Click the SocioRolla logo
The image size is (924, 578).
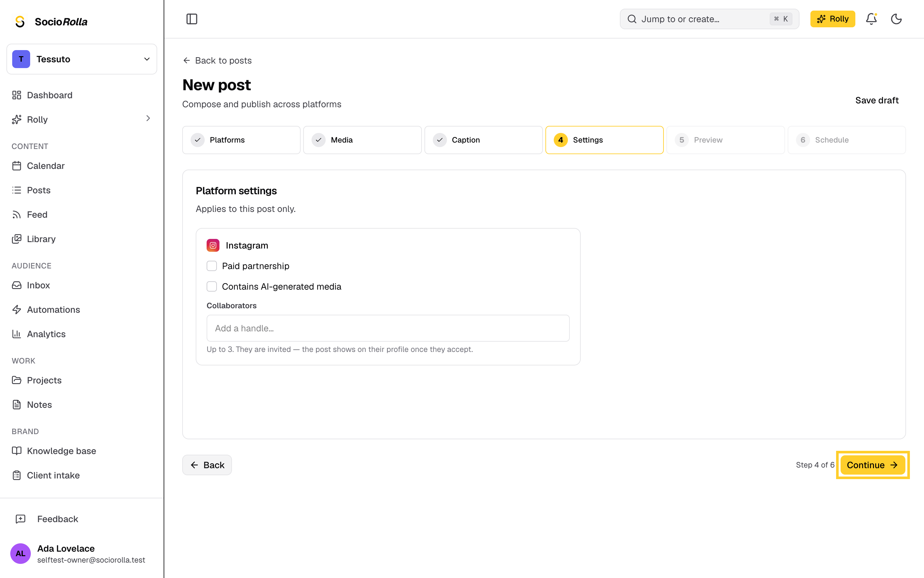pyautogui.click(x=50, y=22)
